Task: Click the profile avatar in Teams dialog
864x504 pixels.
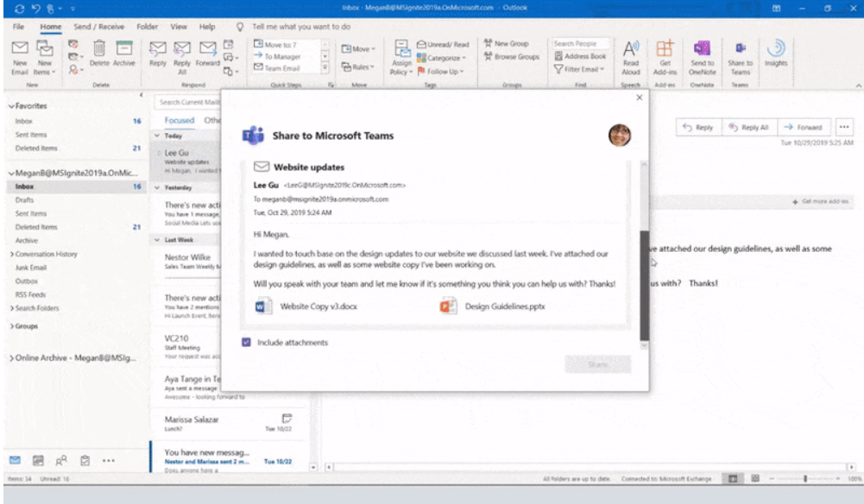Action: 620,135
